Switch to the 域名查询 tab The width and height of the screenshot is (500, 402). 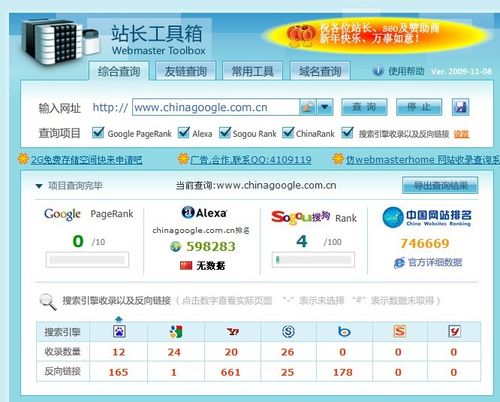[x=320, y=71]
